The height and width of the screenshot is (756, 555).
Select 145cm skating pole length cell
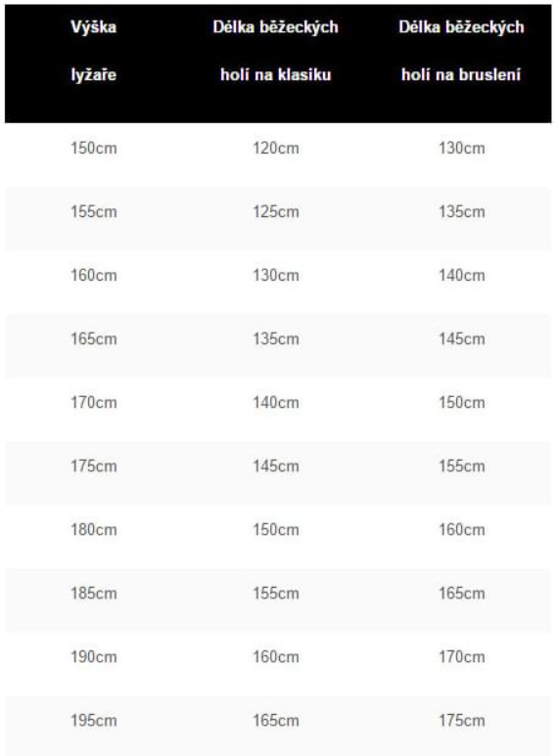(461, 339)
